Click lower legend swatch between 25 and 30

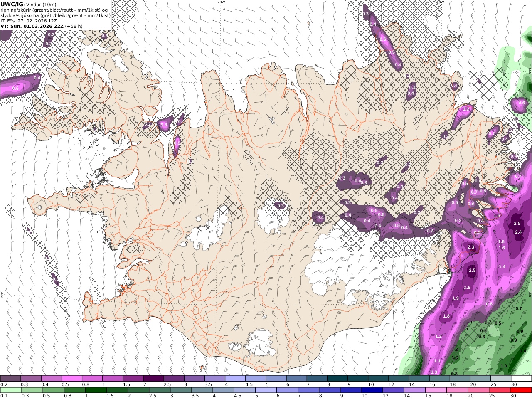[x=499, y=390]
